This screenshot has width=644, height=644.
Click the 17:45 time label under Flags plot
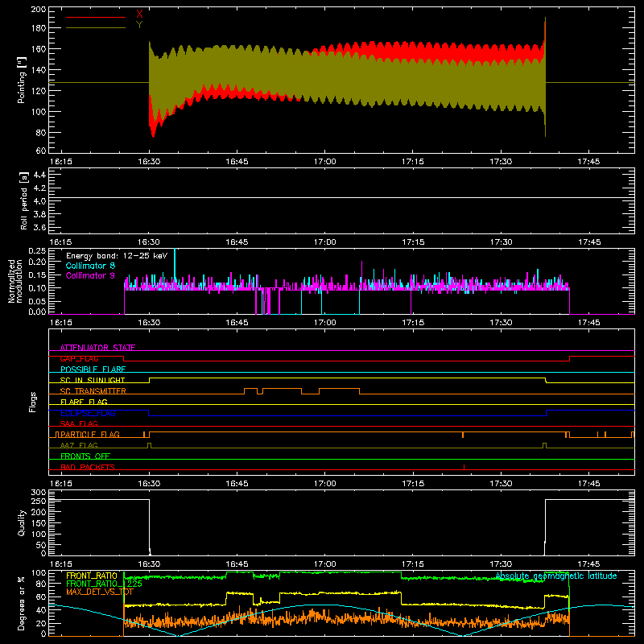(589, 484)
